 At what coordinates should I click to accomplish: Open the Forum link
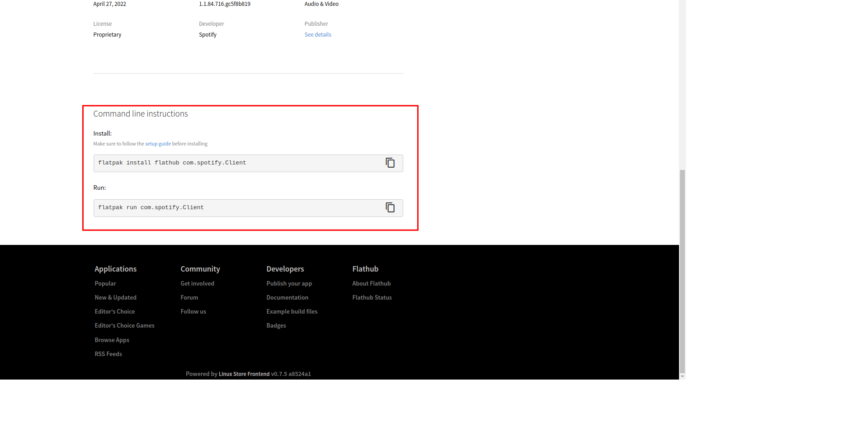pyautogui.click(x=189, y=297)
